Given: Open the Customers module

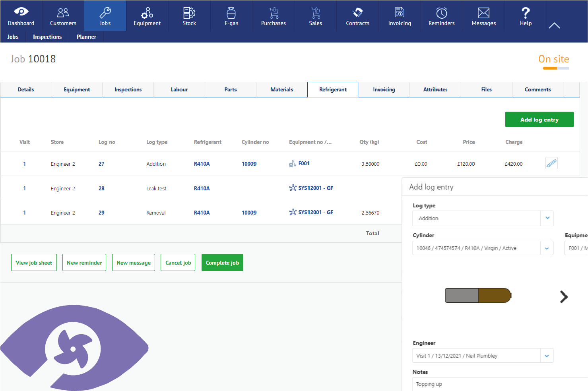Looking at the screenshot, I should click(x=63, y=16).
